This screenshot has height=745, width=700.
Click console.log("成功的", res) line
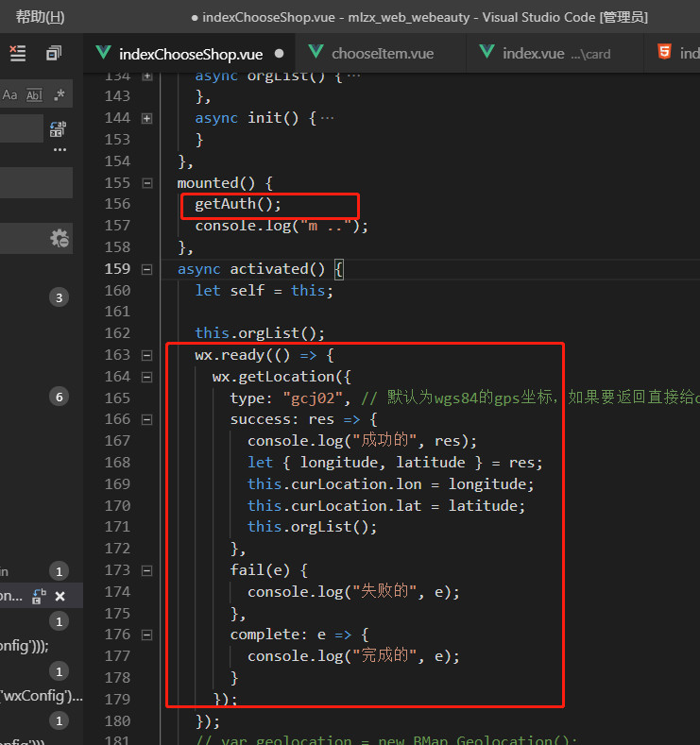pyautogui.click(x=362, y=441)
